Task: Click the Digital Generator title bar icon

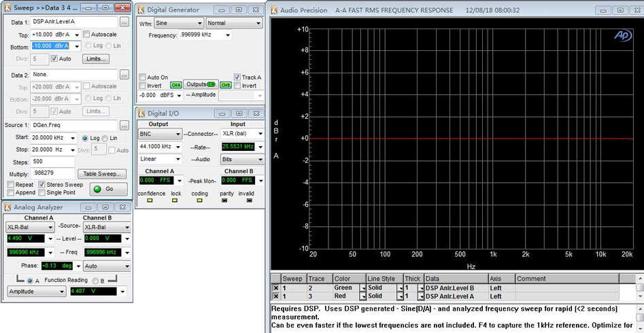Action: (141, 10)
